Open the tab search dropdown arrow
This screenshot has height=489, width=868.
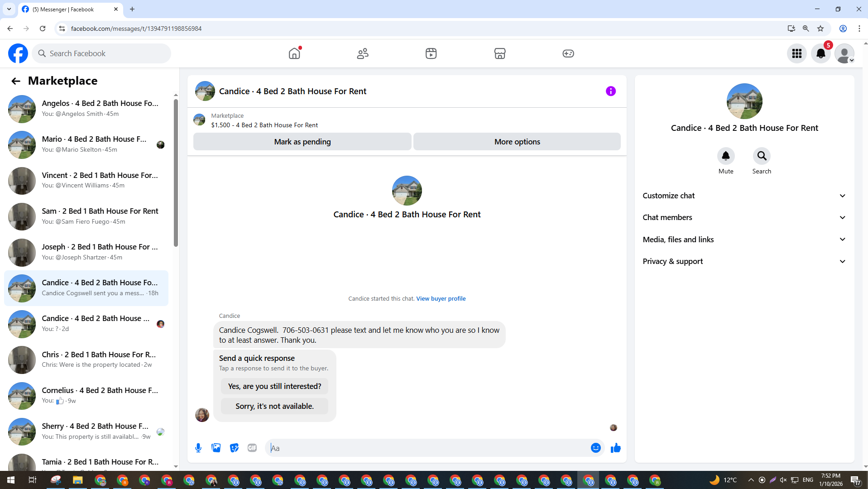(9, 9)
